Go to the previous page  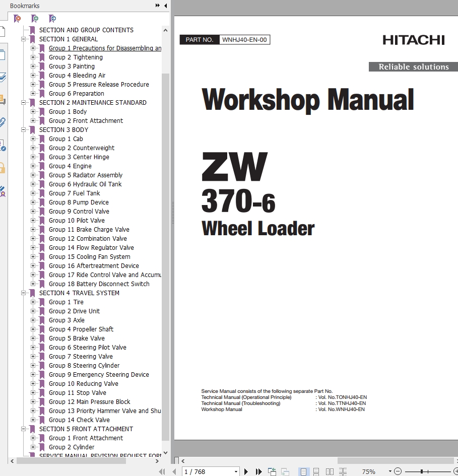tap(174, 471)
